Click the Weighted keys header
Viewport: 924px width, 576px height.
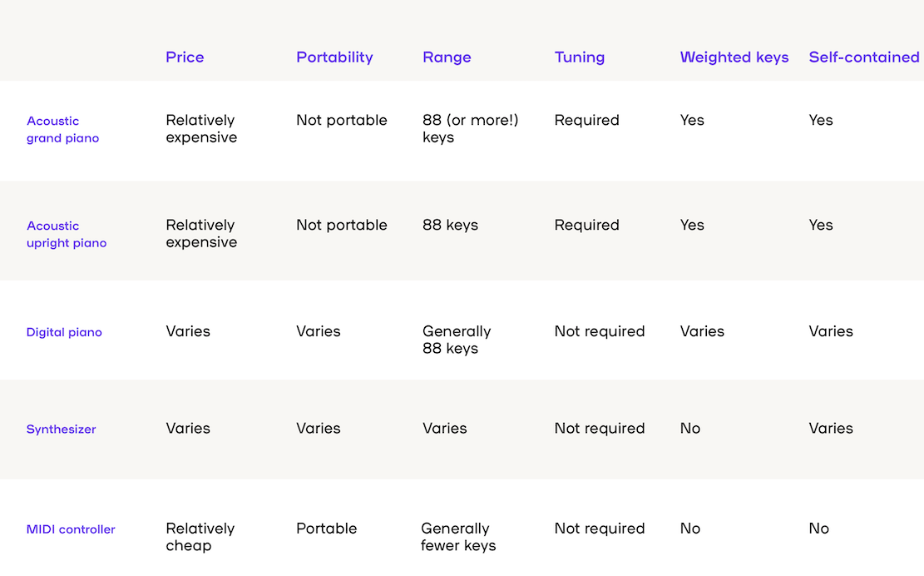point(734,57)
